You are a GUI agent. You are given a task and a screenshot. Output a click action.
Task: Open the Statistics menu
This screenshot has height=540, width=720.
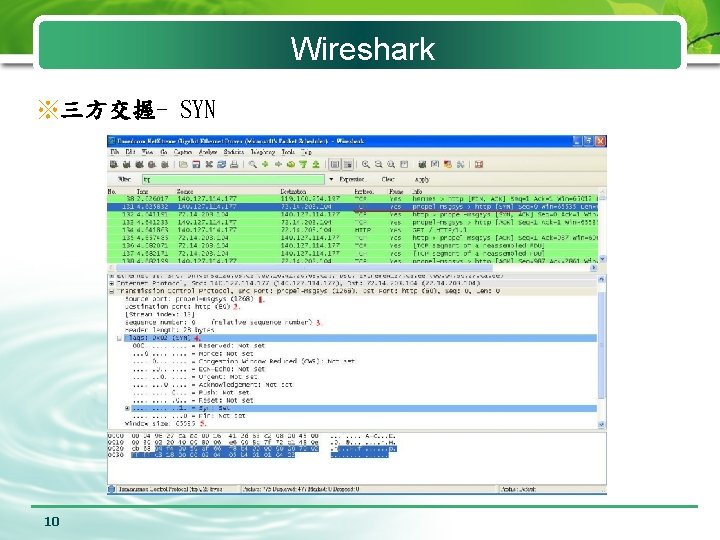pos(234,152)
